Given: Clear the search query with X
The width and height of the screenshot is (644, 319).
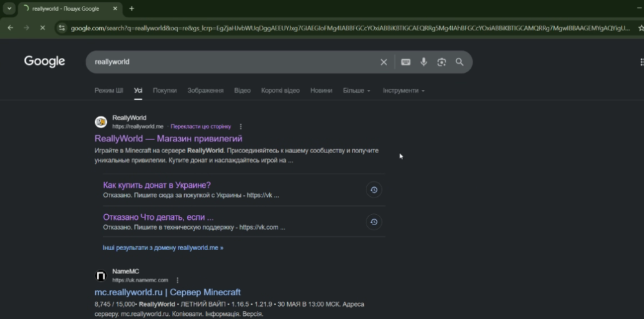Looking at the screenshot, I should coord(384,62).
